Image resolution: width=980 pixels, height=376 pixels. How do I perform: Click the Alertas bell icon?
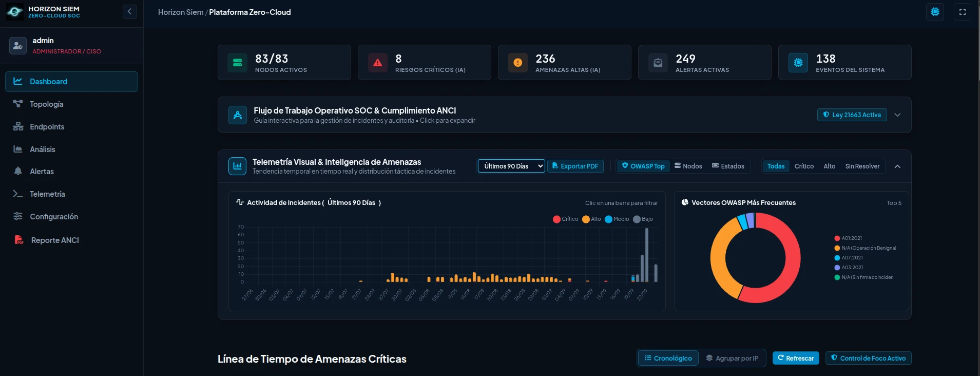pos(18,171)
